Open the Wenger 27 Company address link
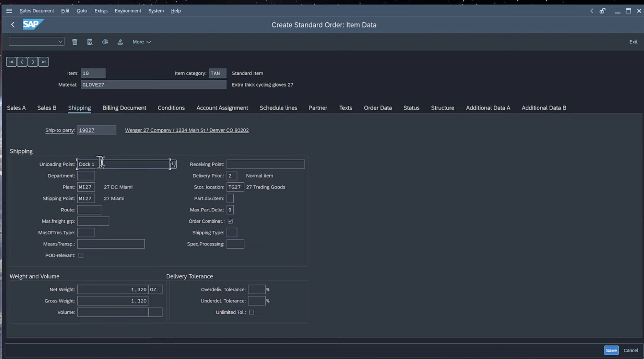Screen dimensions: 644x359 click(187, 130)
